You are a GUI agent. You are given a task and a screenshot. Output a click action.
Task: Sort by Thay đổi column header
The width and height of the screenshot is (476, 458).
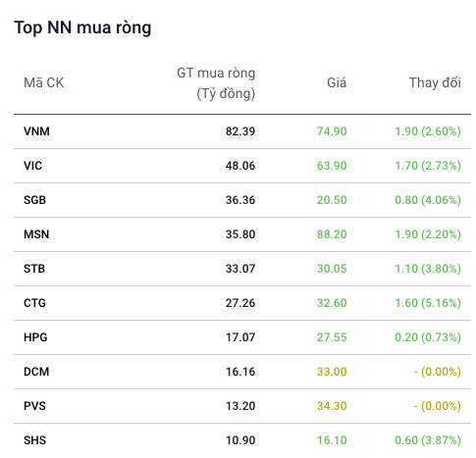435,82
